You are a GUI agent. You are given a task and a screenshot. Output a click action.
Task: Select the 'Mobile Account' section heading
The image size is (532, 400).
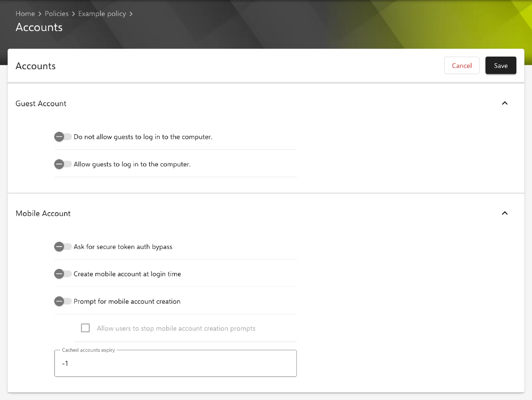tap(43, 213)
